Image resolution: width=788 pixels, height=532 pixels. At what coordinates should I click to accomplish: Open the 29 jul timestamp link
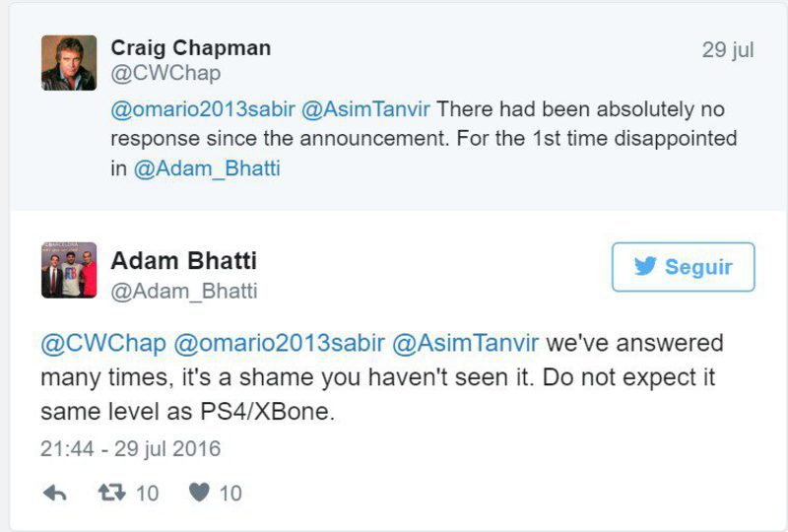pyautogui.click(x=728, y=49)
